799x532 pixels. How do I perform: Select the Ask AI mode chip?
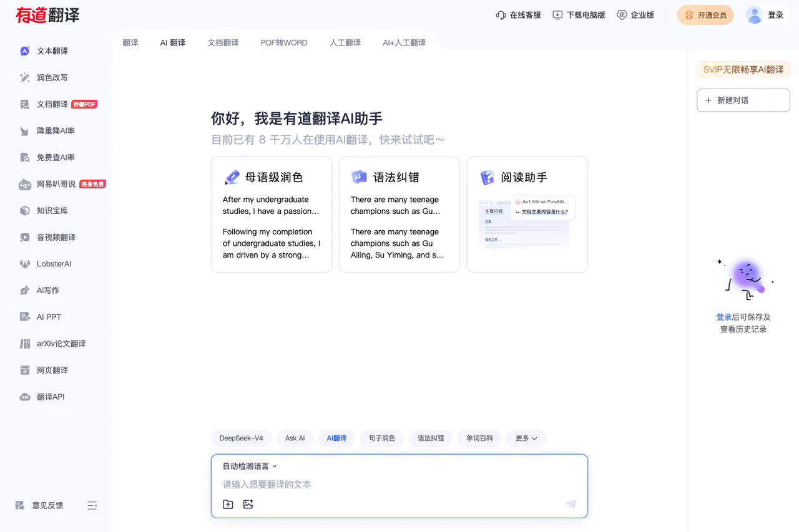[295, 438]
